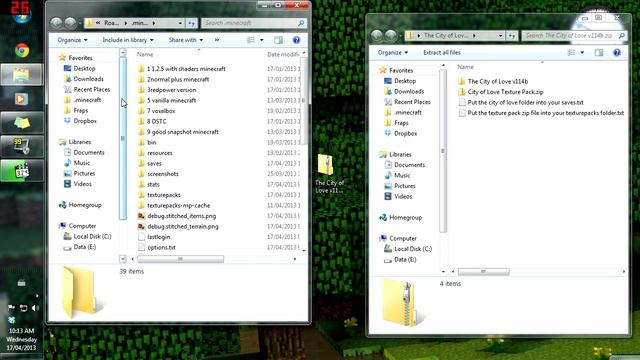Click back arrow in City of Love window
This screenshot has height=360, width=640.
tap(377, 36)
